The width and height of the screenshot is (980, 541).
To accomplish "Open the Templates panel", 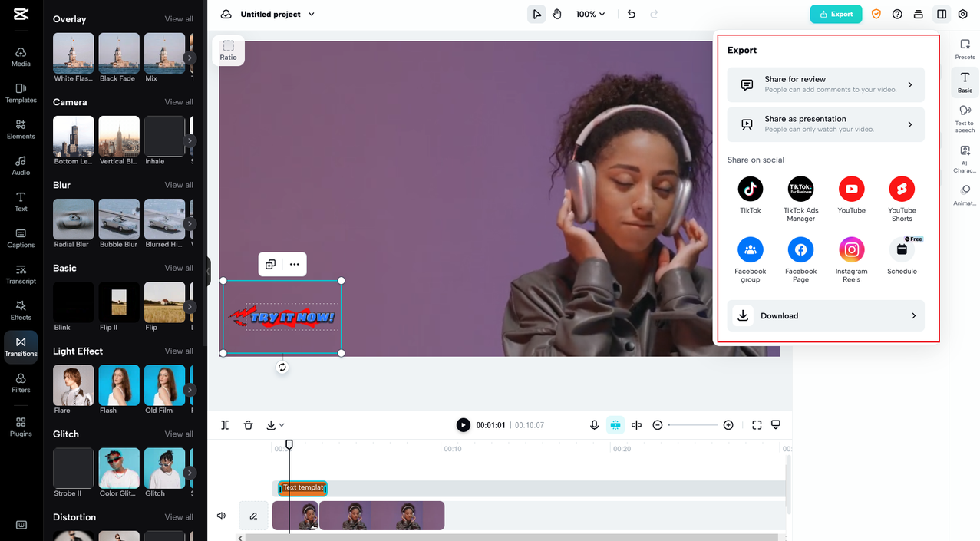I will pos(21,94).
